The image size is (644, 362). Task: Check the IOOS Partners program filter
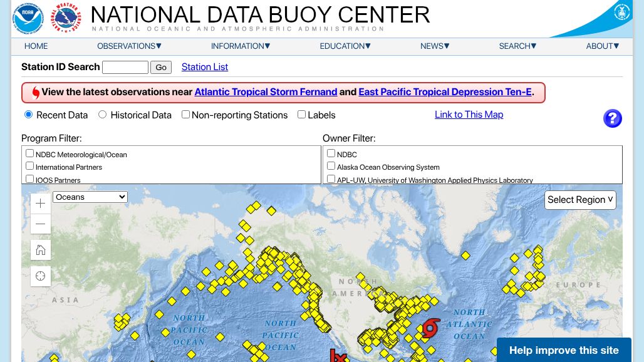click(x=29, y=179)
